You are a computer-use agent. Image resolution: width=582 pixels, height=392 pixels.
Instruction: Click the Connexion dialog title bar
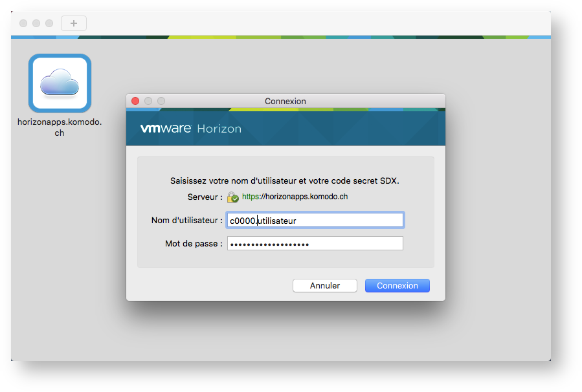[x=285, y=101]
